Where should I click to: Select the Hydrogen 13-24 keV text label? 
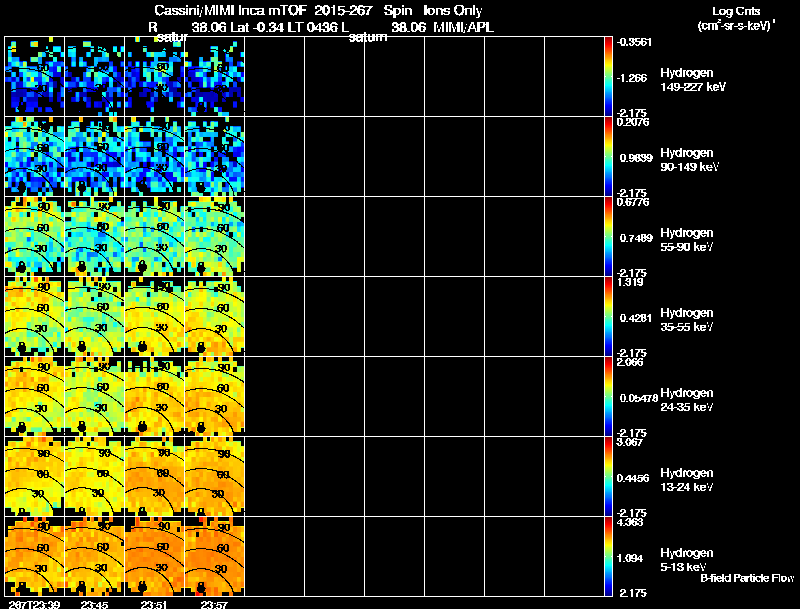(686, 480)
